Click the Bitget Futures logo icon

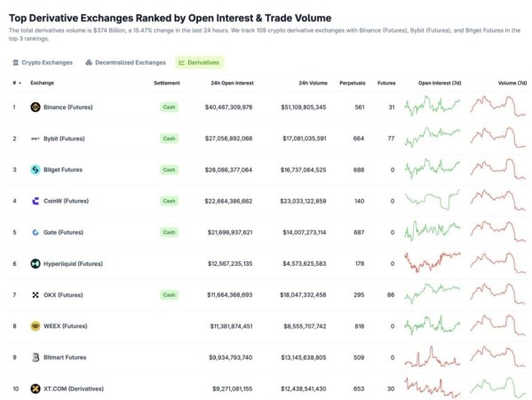tap(36, 170)
